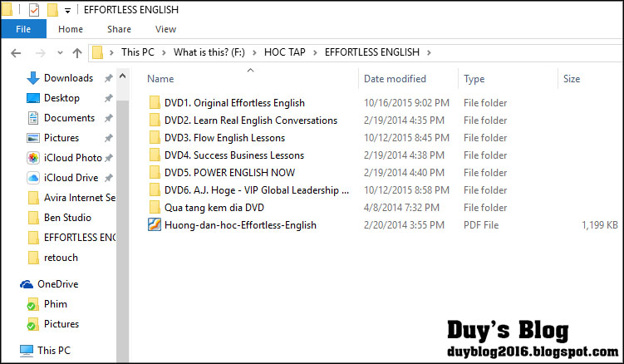
Task: Click the DVD3. Flow English Lessons name
Action: click(225, 138)
